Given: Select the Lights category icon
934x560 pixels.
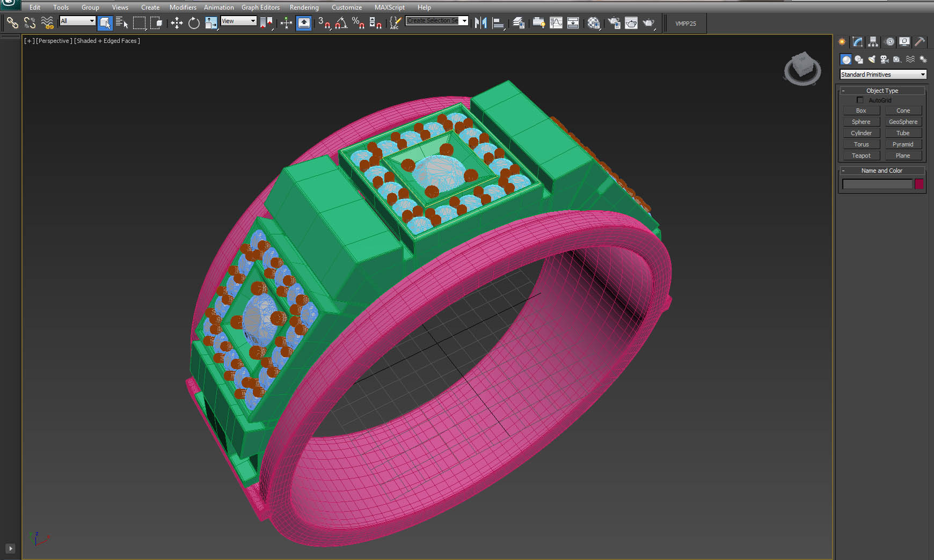Looking at the screenshot, I should click(x=872, y=60).
